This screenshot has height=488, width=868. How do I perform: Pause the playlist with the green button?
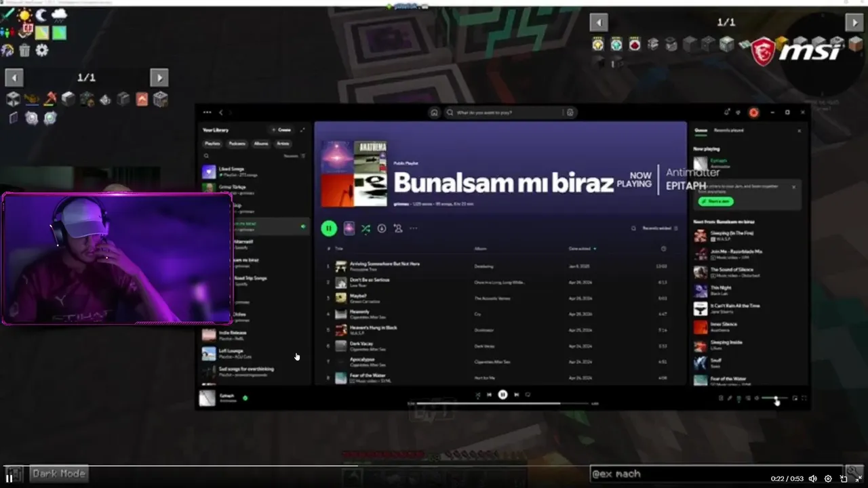(x=329, y=228)
